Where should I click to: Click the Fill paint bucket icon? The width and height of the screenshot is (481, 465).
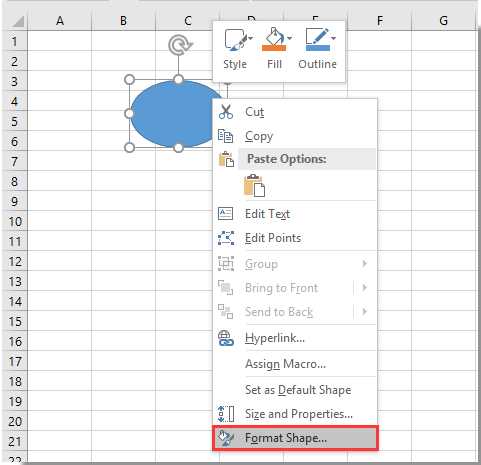[274, 39]
